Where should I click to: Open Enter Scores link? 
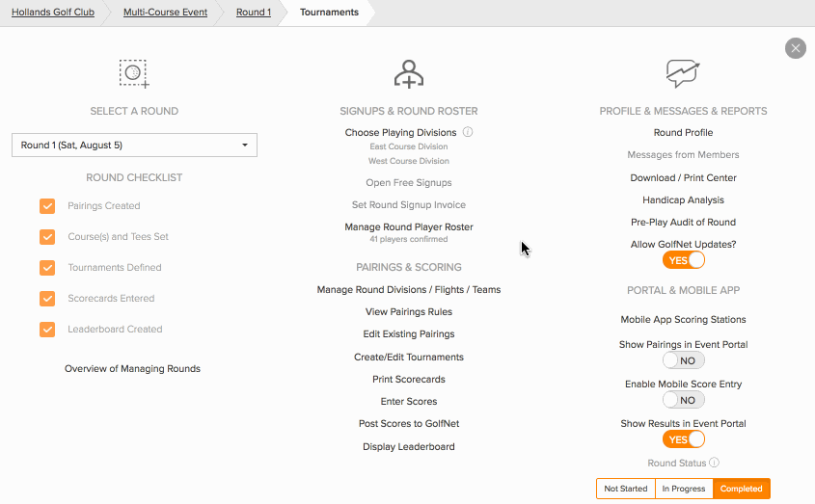pos(409,401)
